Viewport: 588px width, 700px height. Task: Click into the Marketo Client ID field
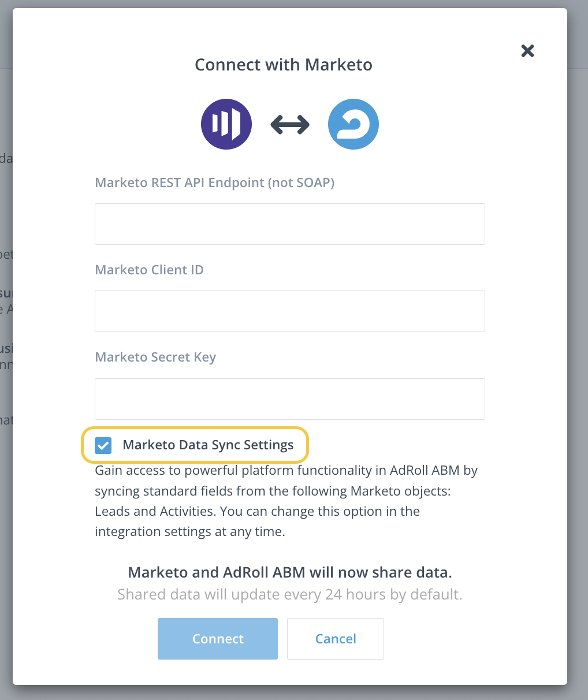tap(289, 311)
